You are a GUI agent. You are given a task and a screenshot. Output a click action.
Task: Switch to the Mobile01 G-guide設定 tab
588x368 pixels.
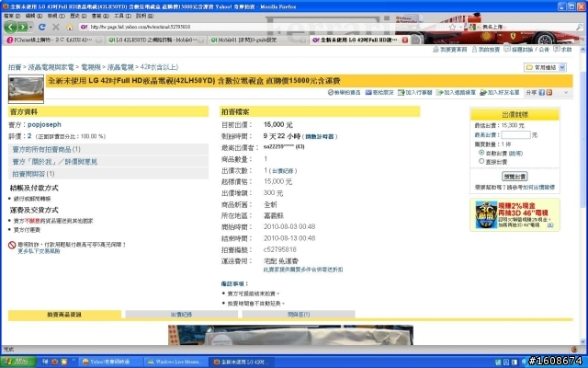258,40
